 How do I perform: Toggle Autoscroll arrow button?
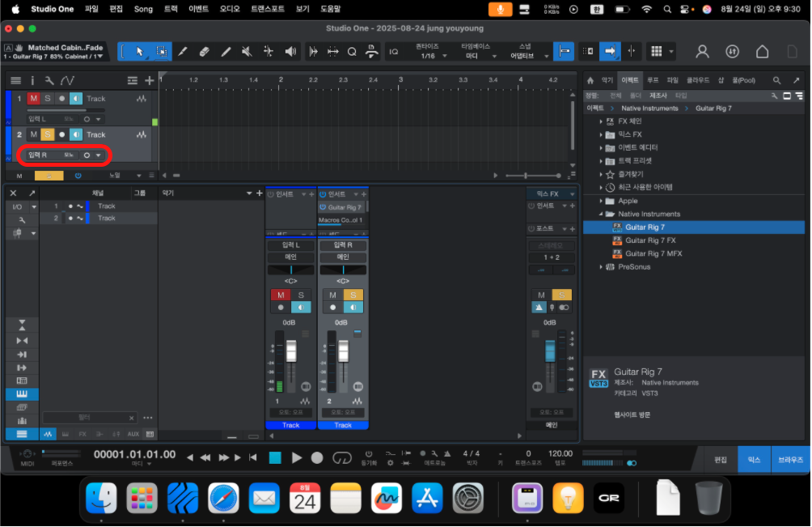click(610, 51)
